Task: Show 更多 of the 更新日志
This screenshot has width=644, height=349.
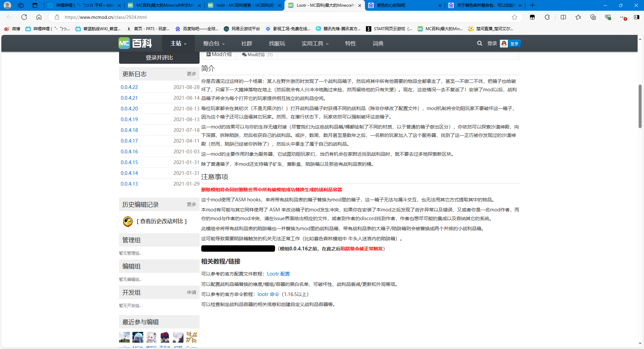Action: [192, 74]
